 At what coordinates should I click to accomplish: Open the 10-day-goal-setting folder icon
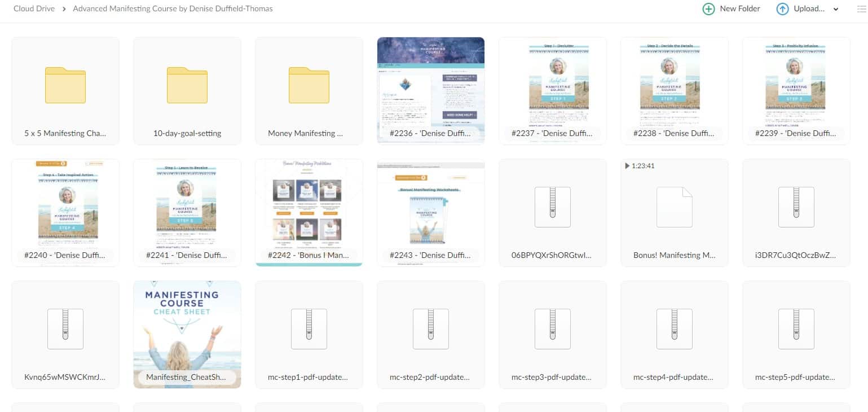click(187, 85)
